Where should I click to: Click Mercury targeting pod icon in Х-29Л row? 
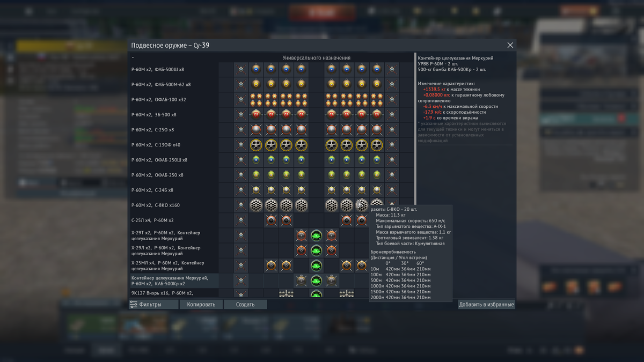317,250
